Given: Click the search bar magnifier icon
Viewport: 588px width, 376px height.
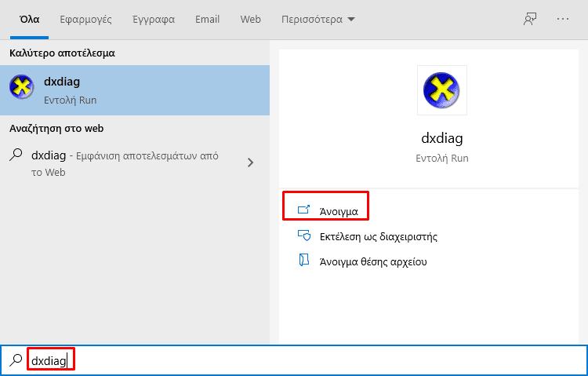Looking at the screenshot, I should [16, 360].
